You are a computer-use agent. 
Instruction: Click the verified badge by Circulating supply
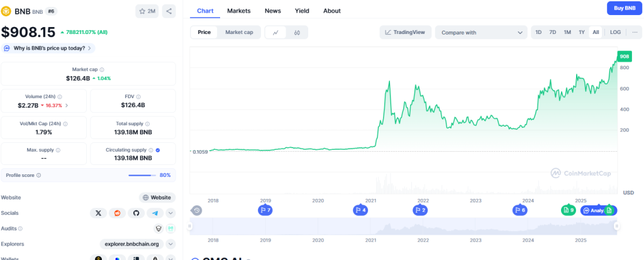158,150
